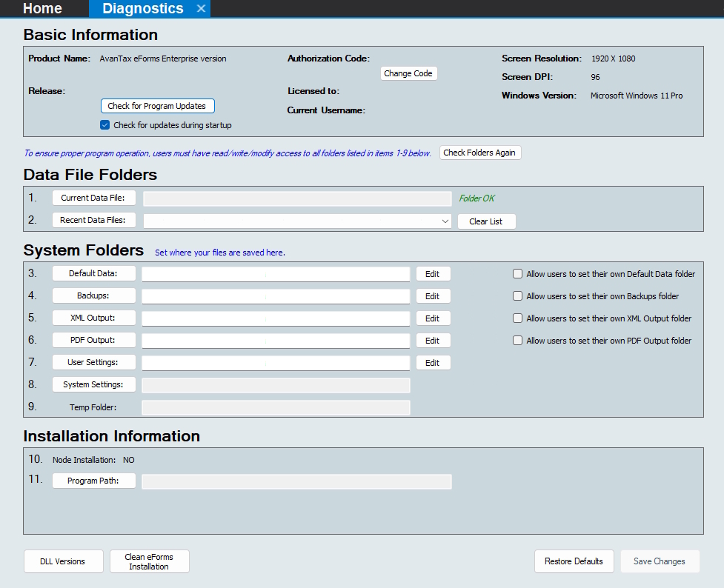This screenshot has width=724, height=588.
Task: Clear the recent data files list
Action: (485, 221)
